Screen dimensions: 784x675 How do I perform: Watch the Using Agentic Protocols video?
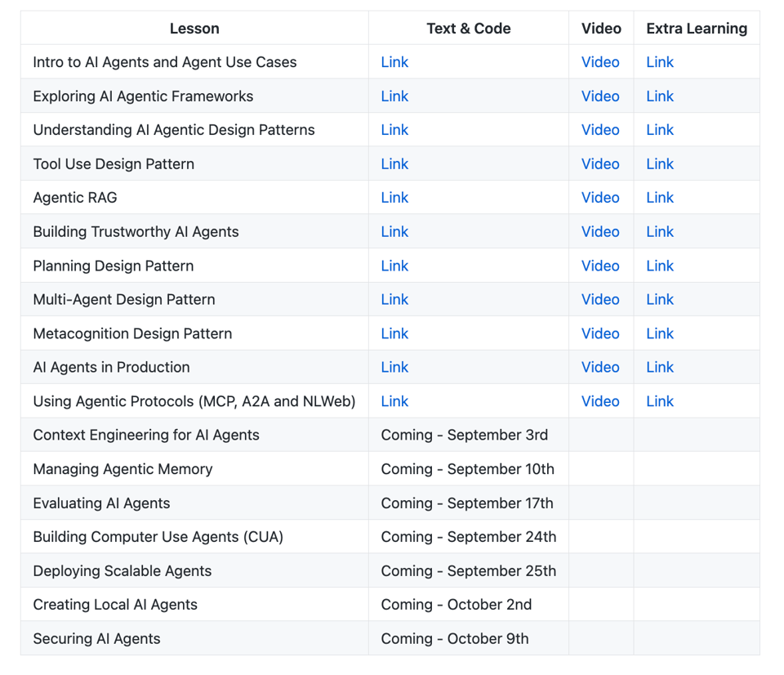[600, 401]
